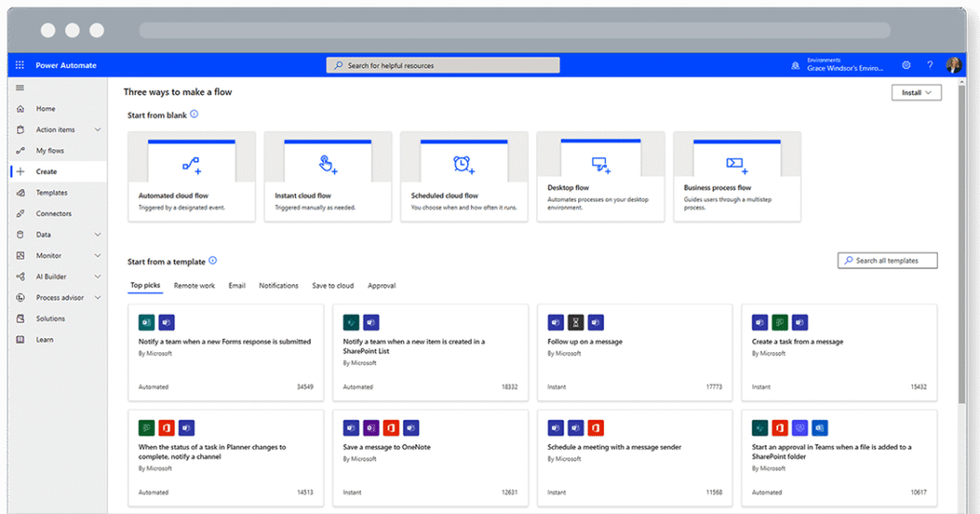Open the user profile avatar
Viewport: 980px width, 514px height.
[953, 65]
